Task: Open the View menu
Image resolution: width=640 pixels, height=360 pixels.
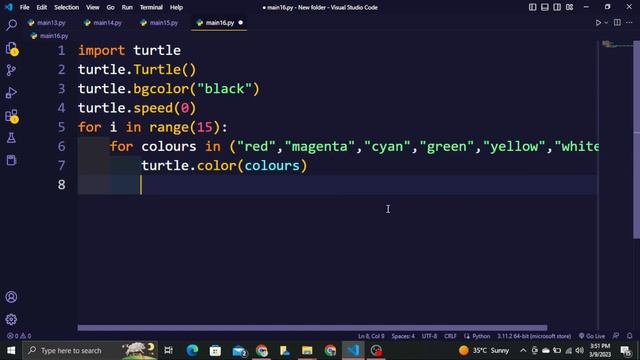Action: click(93, 7)
